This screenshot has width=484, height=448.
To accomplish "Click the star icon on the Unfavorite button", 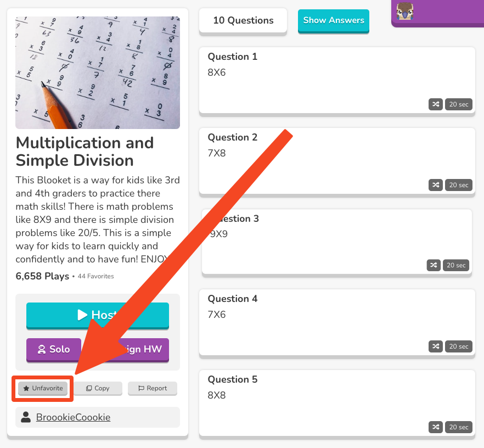I will click(27, 388).
